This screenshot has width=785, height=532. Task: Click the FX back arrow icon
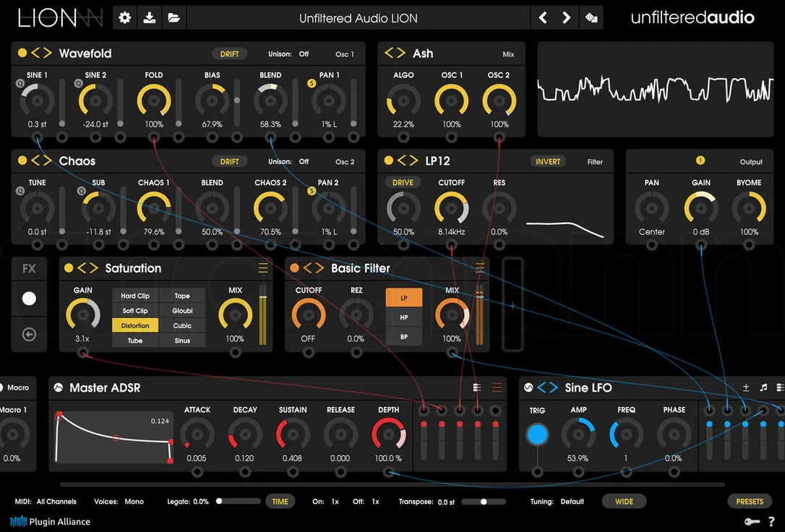click(x=29, y=335)
